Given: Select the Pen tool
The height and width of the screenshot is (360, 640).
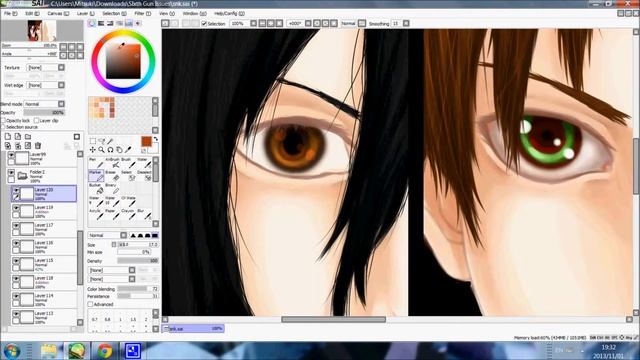Looking at the screenshot, I should (96, 162).
